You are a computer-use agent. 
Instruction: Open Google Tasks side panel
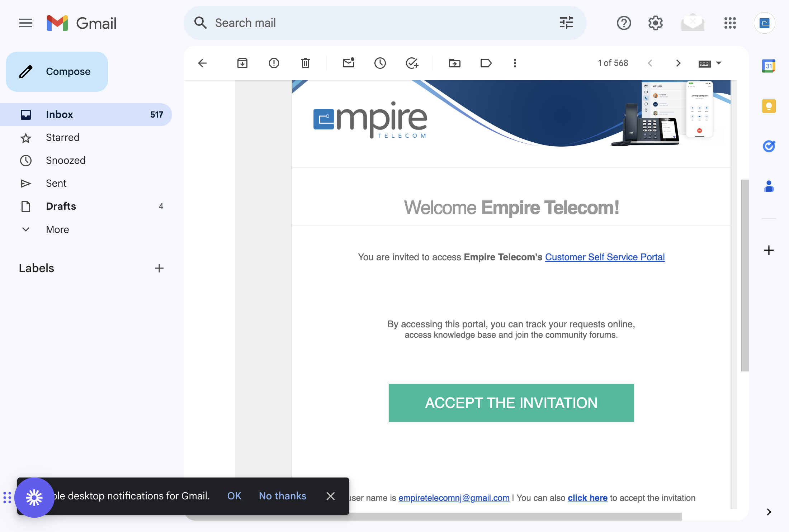click(769, 146)
